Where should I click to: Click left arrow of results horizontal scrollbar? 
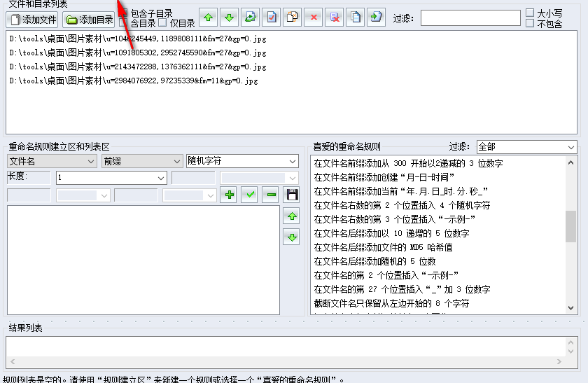(13, 361)
